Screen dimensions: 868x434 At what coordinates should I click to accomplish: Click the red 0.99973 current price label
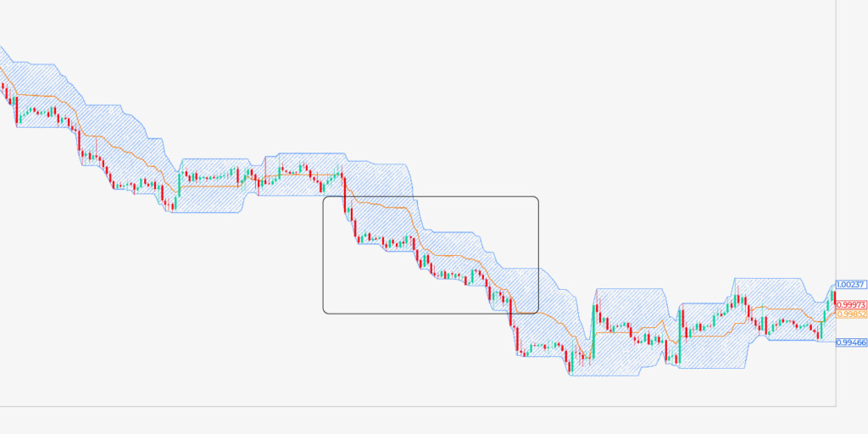[x=850, y=304]
